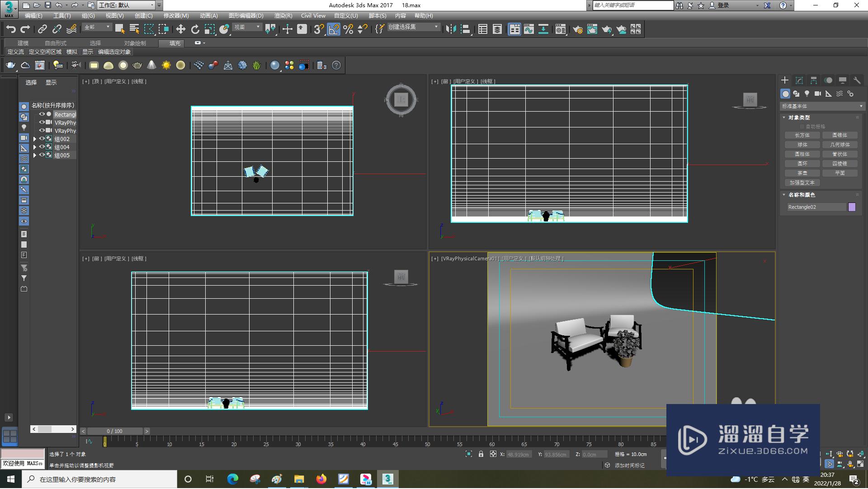This screenshot has height=489, width=868.
Task: Switch to the 建模 ribbon tab
Action: 23,43
